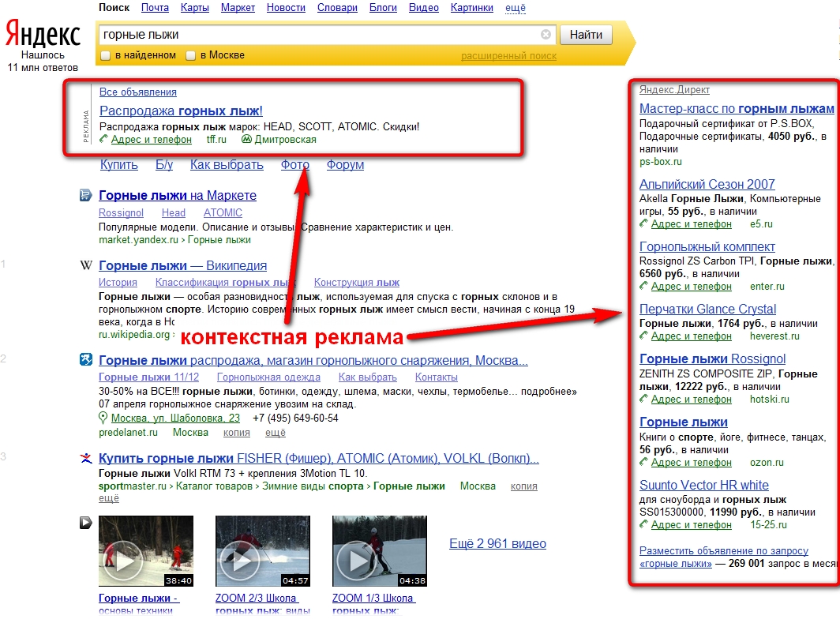Click the 'Купить' refinement link
840x623 pixels.
pyautogui.click(x=119, y=164)
